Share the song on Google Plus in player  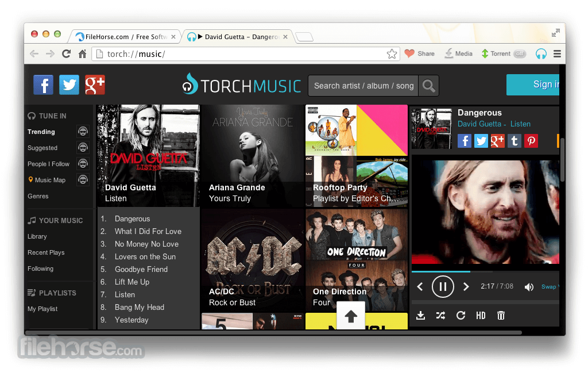point(498,141)
